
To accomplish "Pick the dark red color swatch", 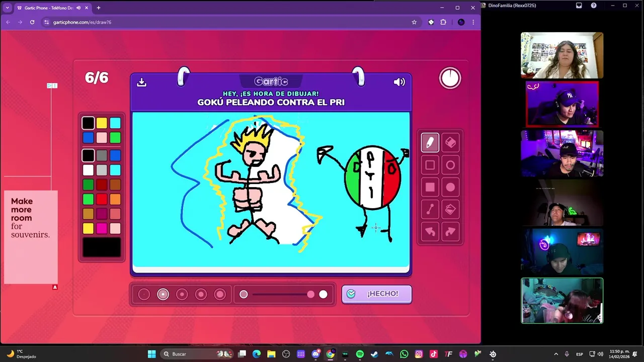I will tap(102, 185).
